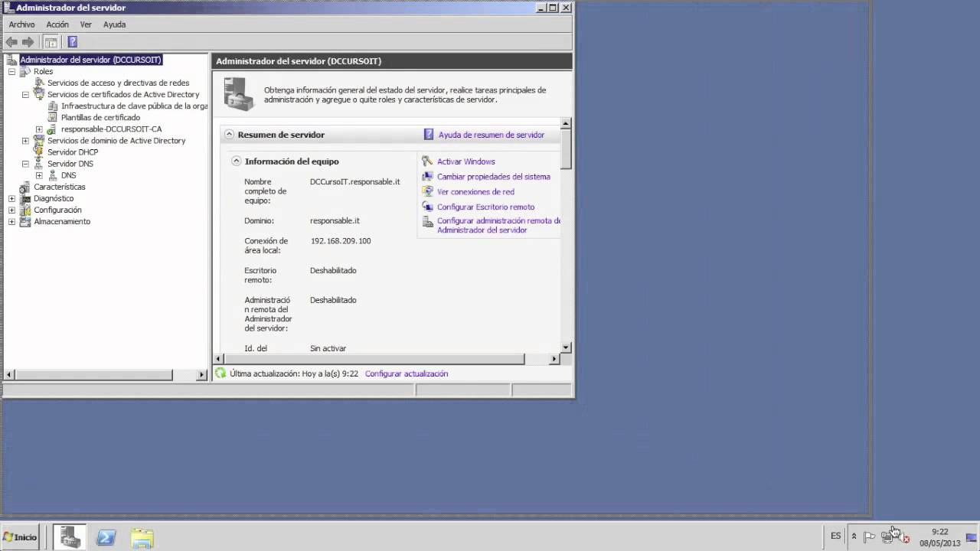This screenshot has width=980, height=551.
Task: Show hidden tray icons arrow
Action: click(x=854, y=536)
